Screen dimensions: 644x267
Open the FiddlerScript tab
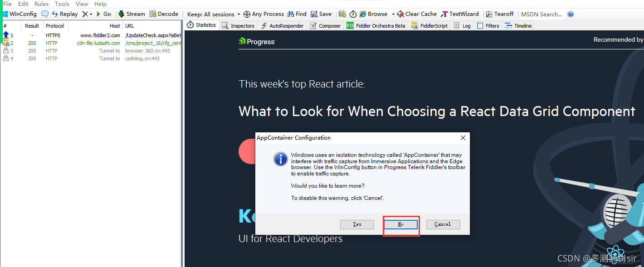[x=429, y=26]
